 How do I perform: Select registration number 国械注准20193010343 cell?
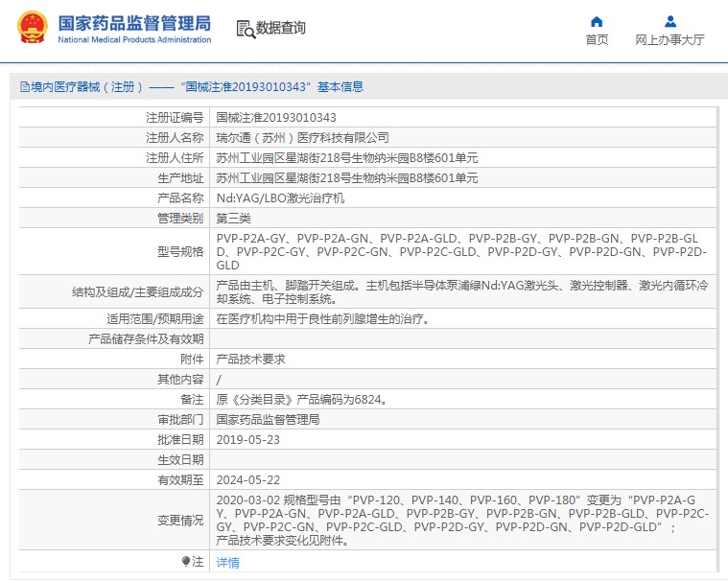coord(276,117)
